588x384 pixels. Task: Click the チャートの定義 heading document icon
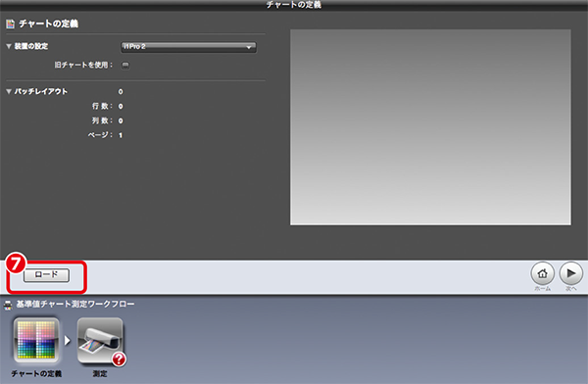coord(10,24)
